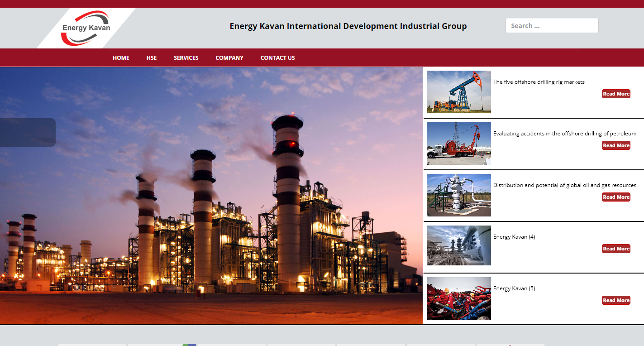Go to CONTACT US page

click(277, 58)
